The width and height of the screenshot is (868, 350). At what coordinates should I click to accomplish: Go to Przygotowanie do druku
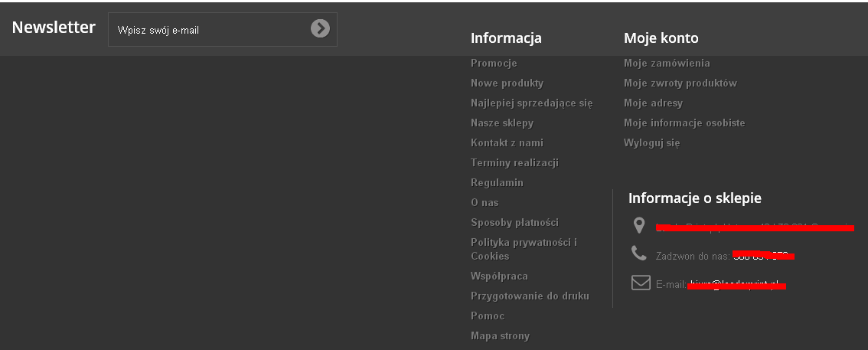click(x=530, y=296)
